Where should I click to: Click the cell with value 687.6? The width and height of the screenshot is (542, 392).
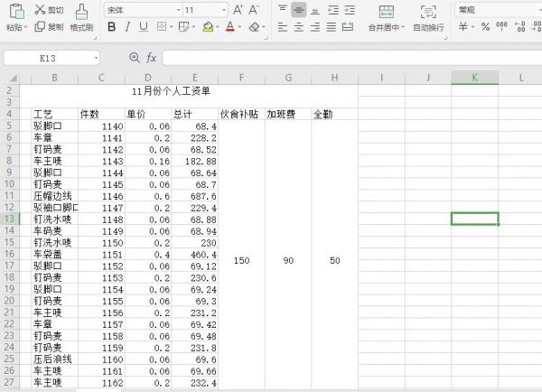tap(194, 196)
